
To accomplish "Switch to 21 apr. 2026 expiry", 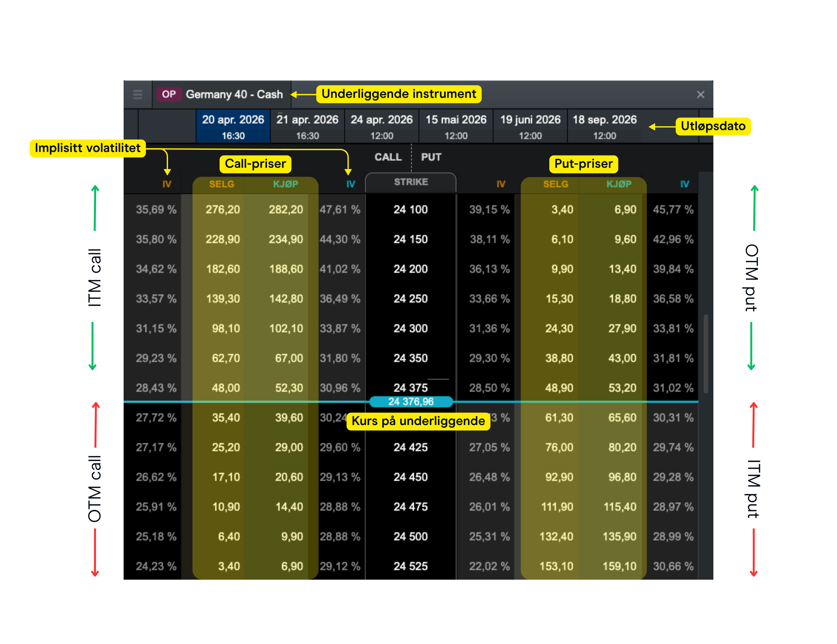I will [x=307, y=127].
